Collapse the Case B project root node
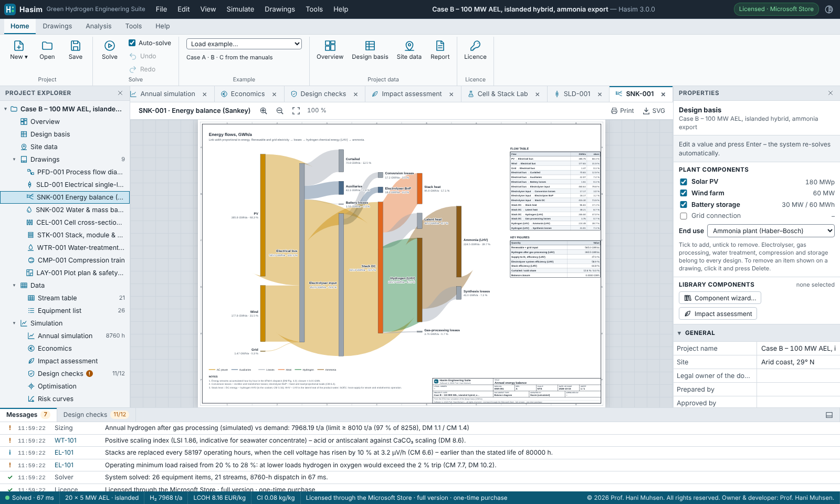 6,109
